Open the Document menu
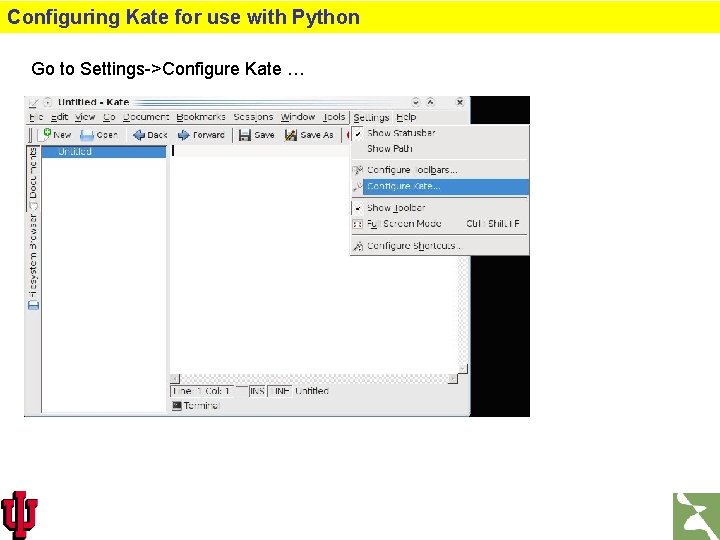720x540 pixels. pyautogui.click(x=146, y=117)
